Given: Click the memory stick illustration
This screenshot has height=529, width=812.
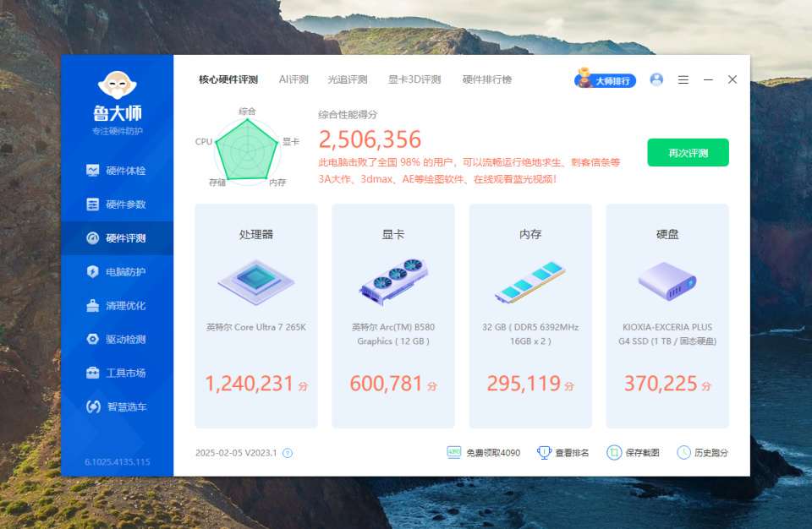Looking at the screenshot, I should [x=530, y=282].
